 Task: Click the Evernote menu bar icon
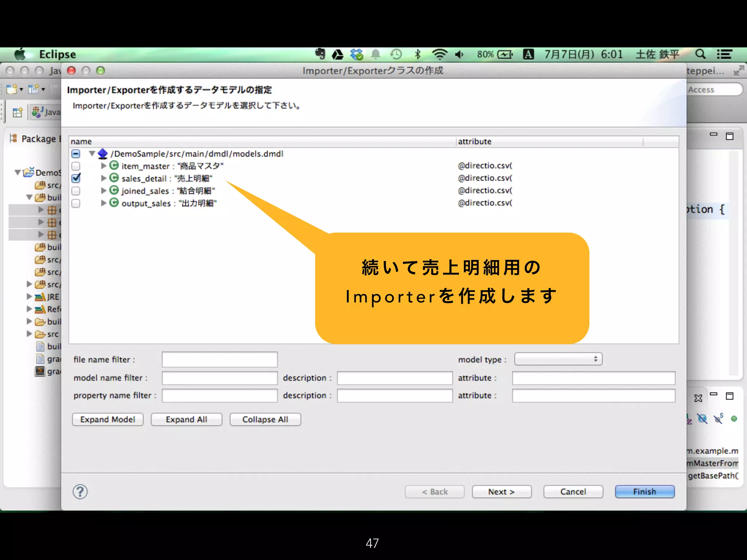pyautogui.click(x=320, y=54)
